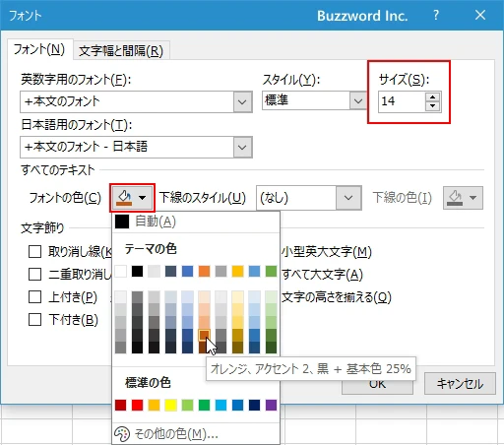Toggle the 取り消し線 strikethrough checkbox
Screen dimensions: 504x445
tap(34, 252)
